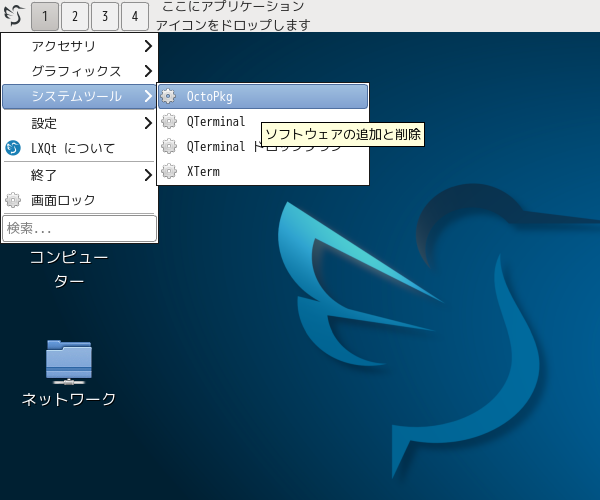Expand the arrow next to グラフィックス
Viewport: 600px width, 500px height.
[x=148, y=71]
